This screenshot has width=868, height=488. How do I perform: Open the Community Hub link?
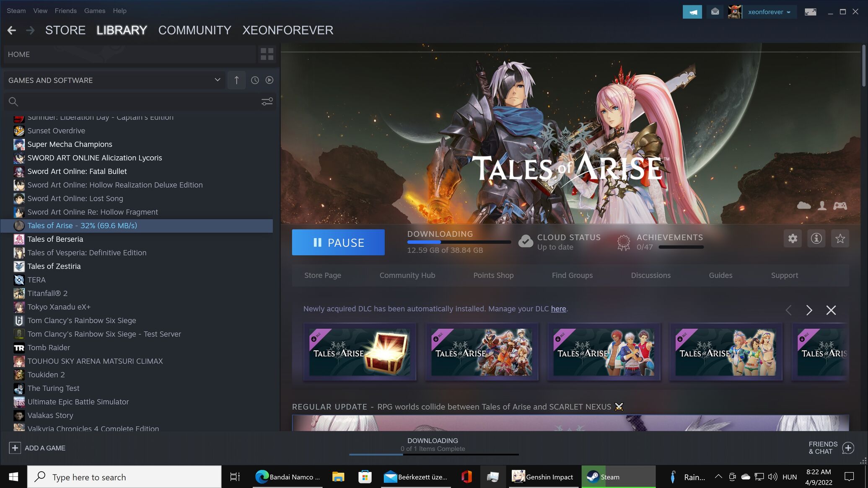coord(407,275)
